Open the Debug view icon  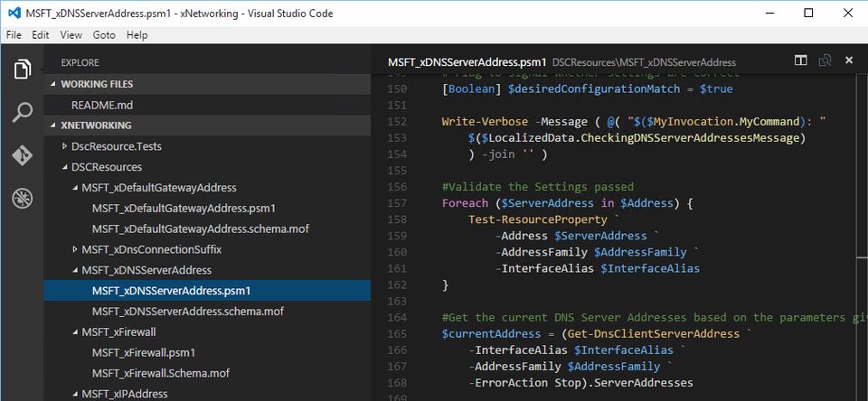(22, 198)
